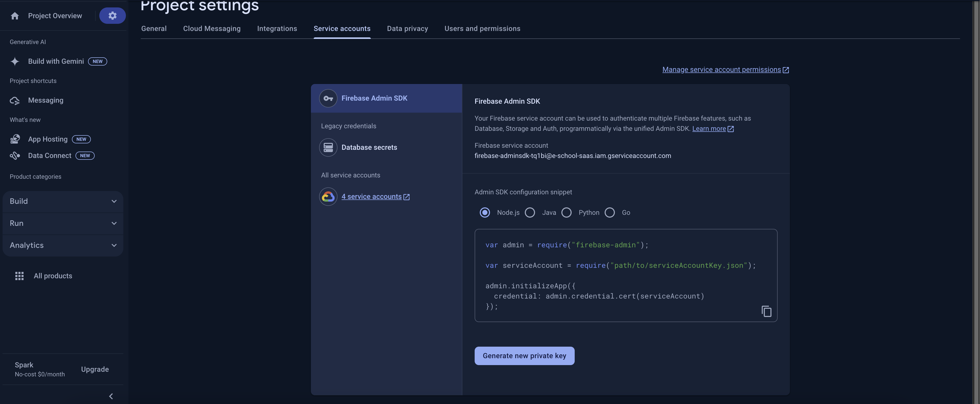Select the Java radio button
The width and height of the screenshot is (980, 404).
pyautogui.click(x=530, y=212)
